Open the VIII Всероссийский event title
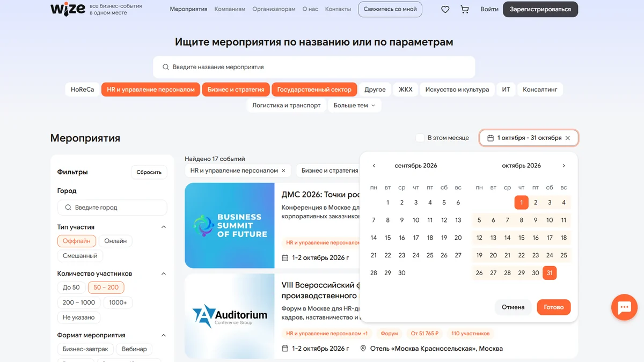The width and height of the screenshot is (644, 362). (320, 290)
